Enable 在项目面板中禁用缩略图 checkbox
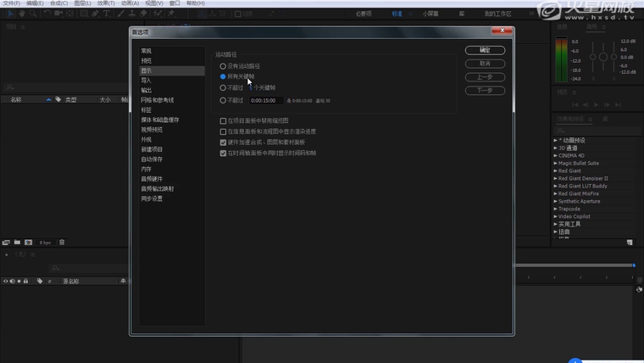This screenshot has height=363, width=644. pyautogui.click(x=224, y=120)
